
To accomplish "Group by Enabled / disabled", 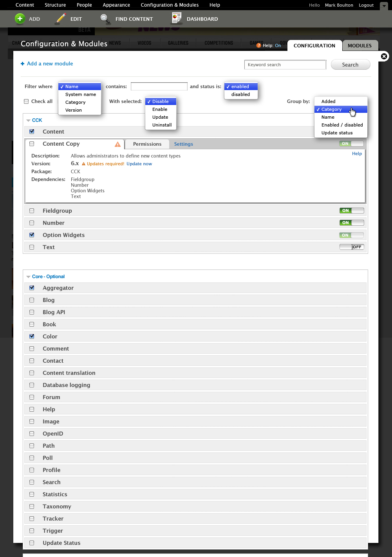I will (341, 125).
